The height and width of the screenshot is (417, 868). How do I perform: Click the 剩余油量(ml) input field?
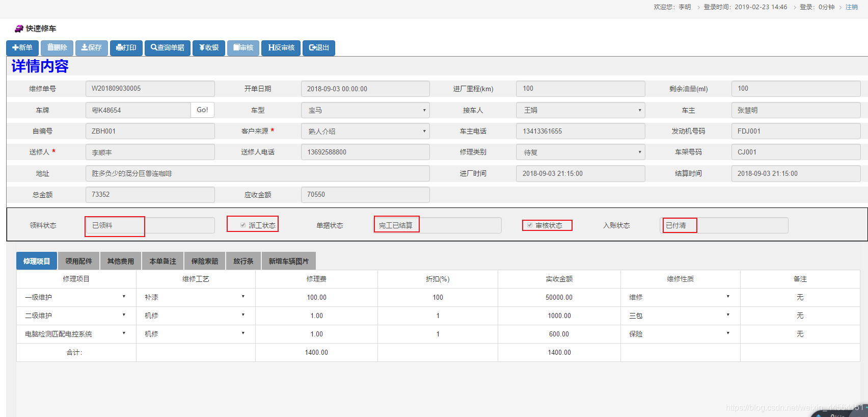[796, 89]
